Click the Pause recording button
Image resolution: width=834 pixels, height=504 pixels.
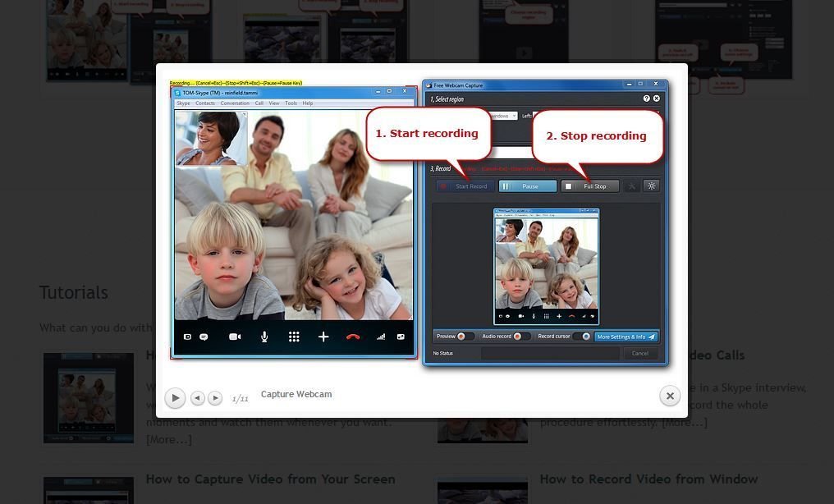[x=528, y=186]
